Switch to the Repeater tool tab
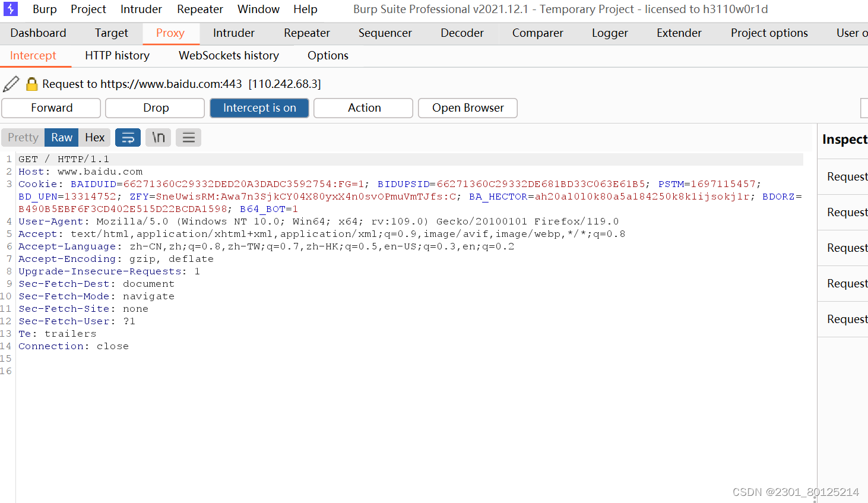This screenshot has width=868, height=503. pos(307,33)
